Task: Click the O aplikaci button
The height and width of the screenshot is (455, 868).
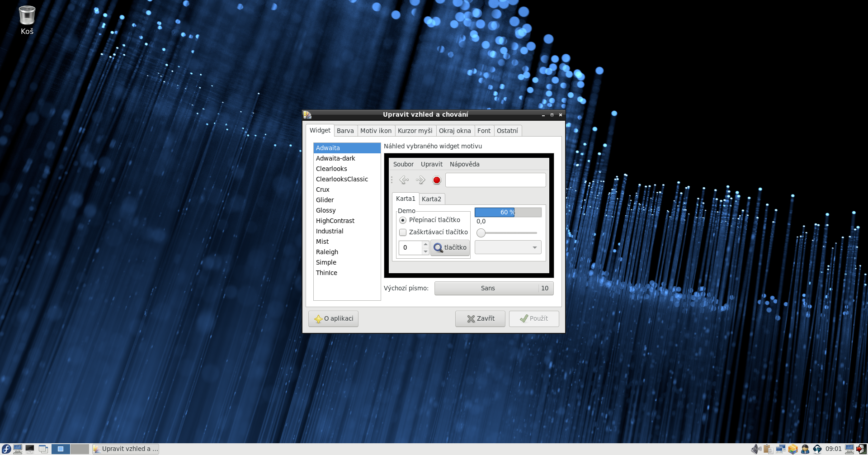Action: pyautogui.click(x=333, y=318)
